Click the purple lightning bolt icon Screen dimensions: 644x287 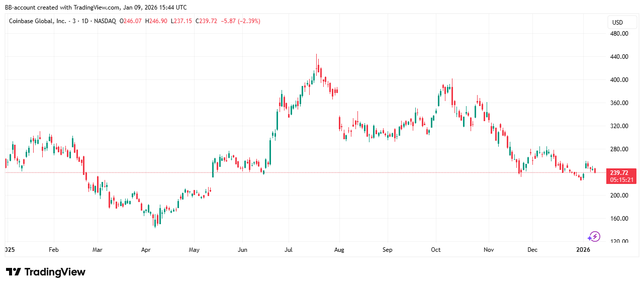click(x=594, y=236)
